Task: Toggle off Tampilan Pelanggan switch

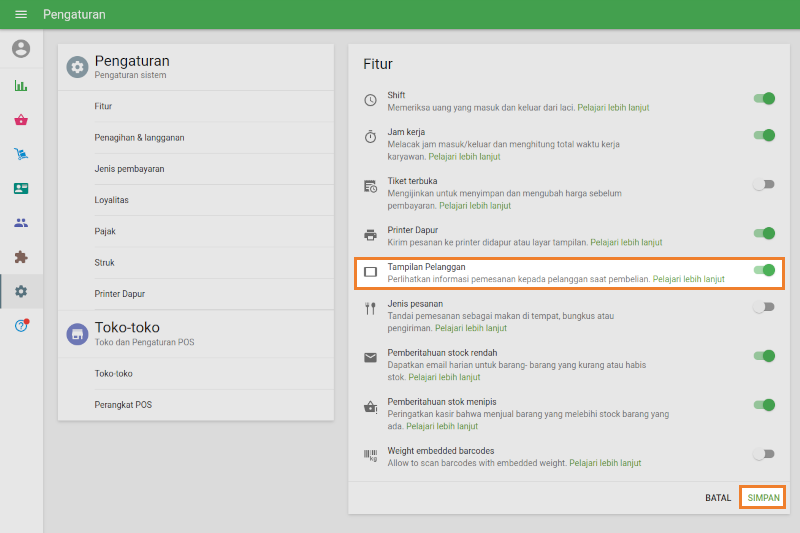Action: point(764,270)
